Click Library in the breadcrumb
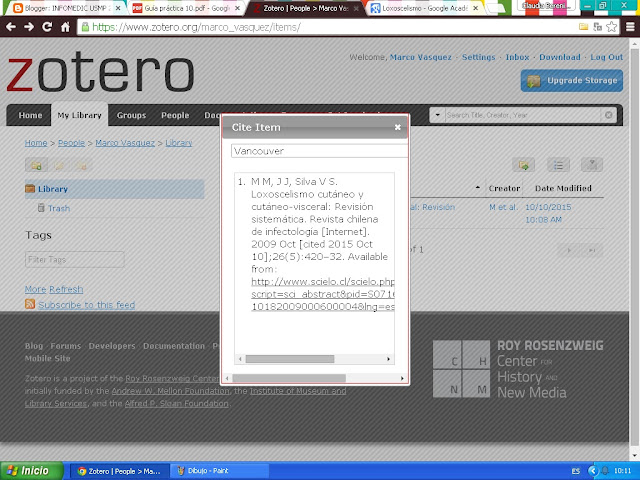This screenshot has height=480, width=640. click(x=179, y=143)
